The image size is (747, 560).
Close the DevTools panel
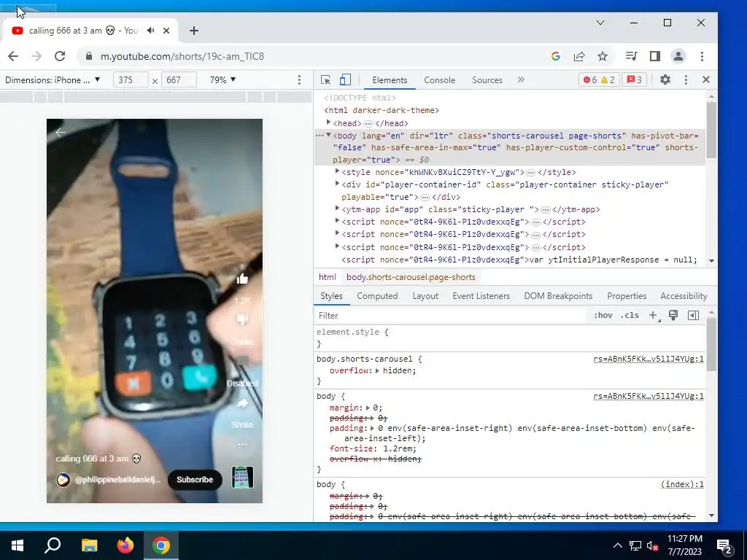[706, 80]
